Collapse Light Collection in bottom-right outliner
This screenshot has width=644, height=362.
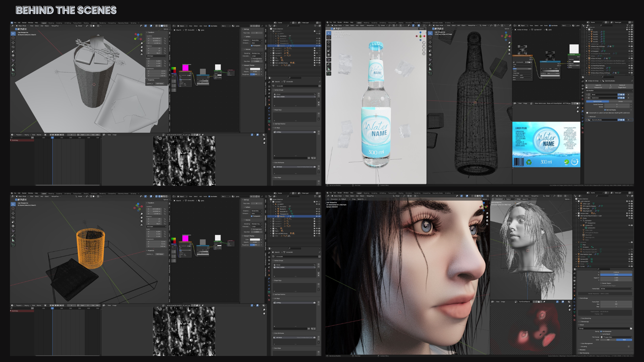pos(576,201)
